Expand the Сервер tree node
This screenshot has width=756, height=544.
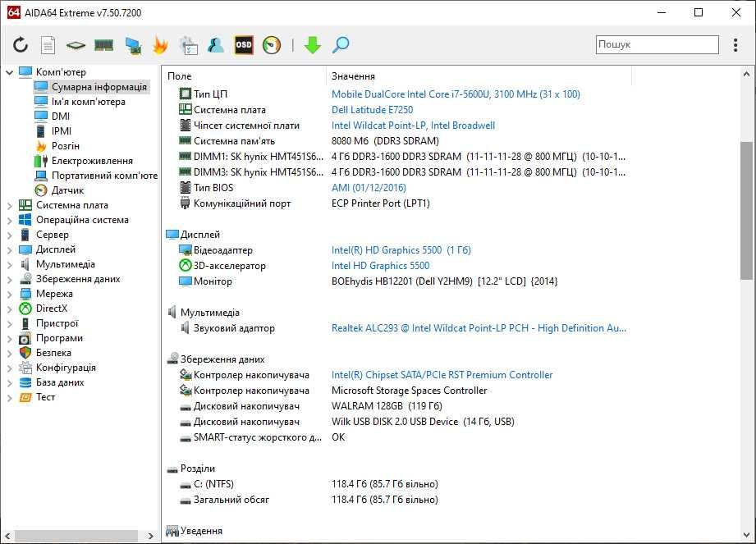click(9, 235)
